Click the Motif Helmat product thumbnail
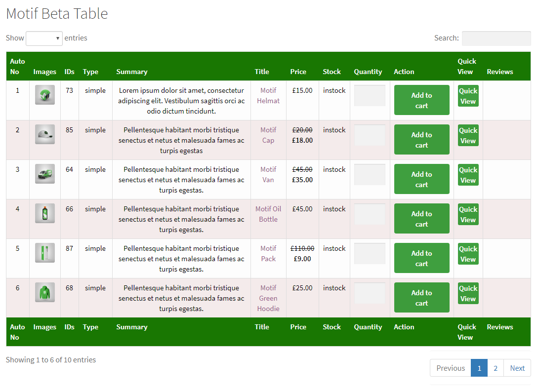Screen dimensions: 538x392 tap(44, 95)
